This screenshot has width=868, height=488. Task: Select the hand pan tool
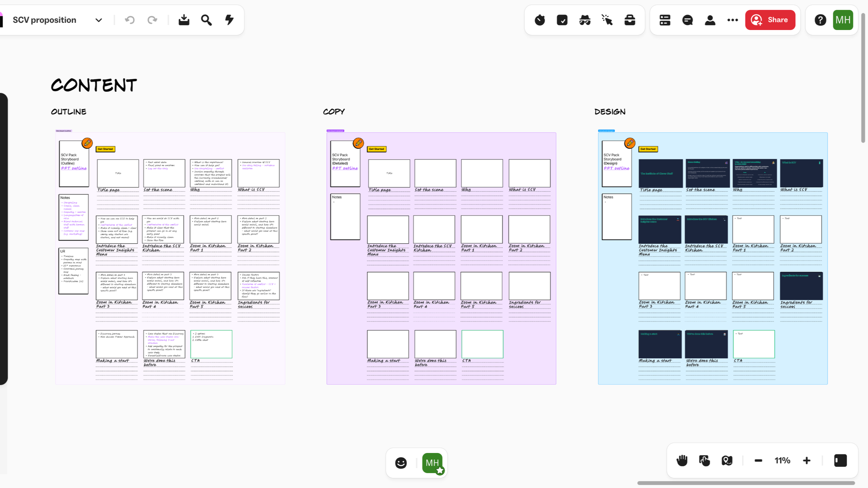point(682,461)
